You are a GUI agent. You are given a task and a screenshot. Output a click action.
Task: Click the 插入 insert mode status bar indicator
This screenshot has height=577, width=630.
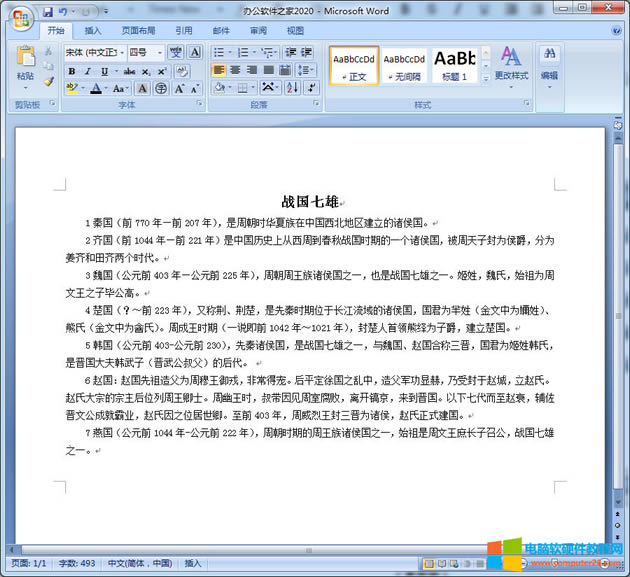coord(192,564)
